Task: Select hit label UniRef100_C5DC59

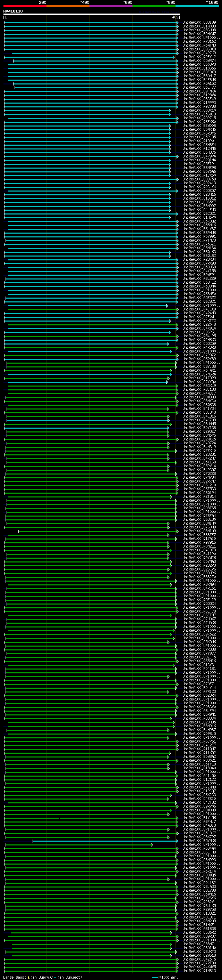Action: point(199,343)
